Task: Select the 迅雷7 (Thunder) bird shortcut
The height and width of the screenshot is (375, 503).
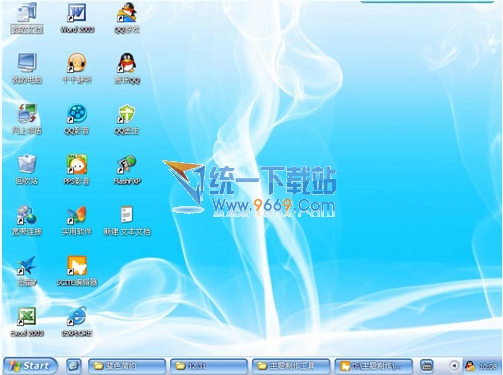Action: pos(27,271)
